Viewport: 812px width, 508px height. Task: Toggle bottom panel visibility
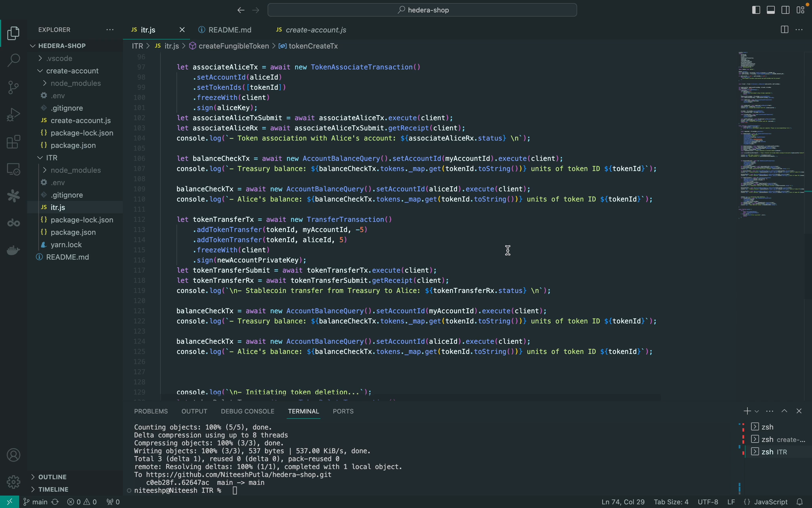(771, 10)
